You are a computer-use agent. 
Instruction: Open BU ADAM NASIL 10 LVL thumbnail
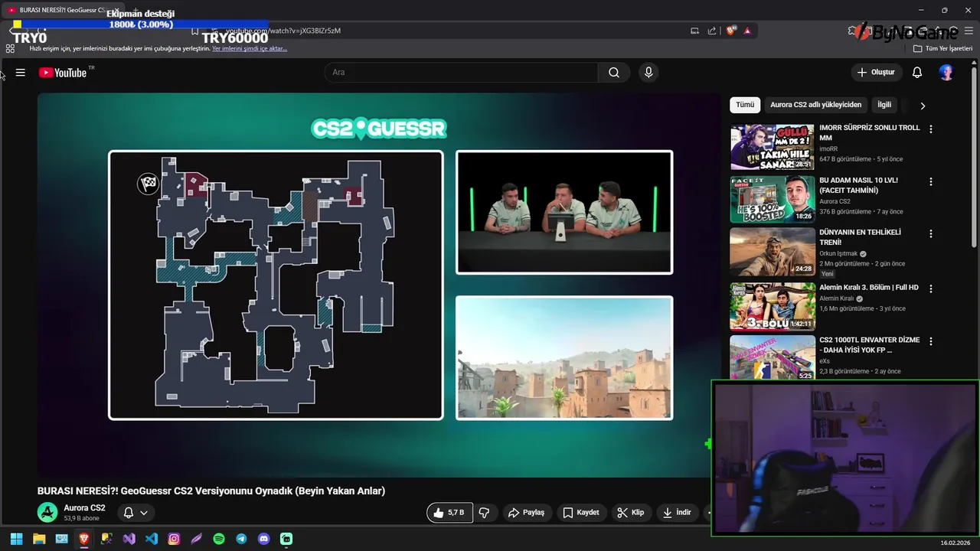coord(773,200)
